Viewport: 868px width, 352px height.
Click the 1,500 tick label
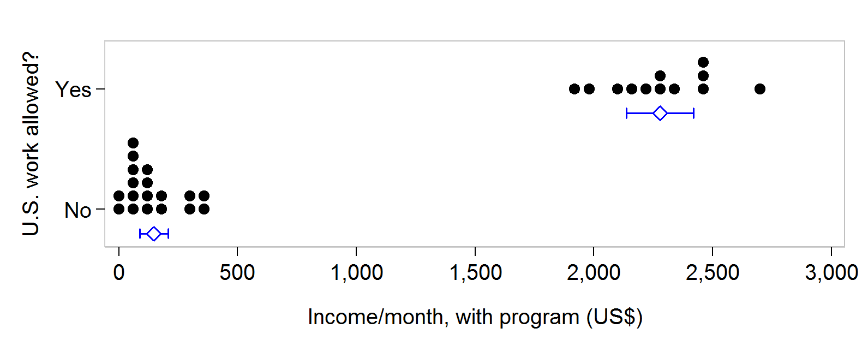point(475,272)
